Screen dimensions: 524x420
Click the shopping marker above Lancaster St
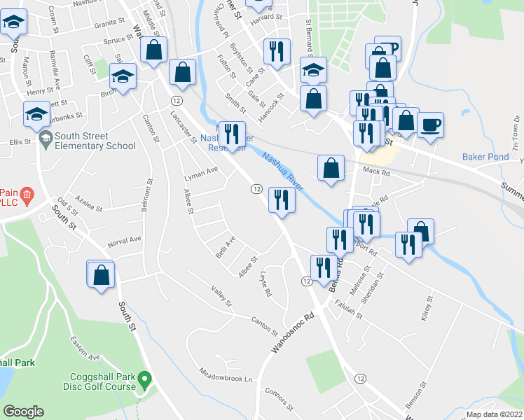tap(182, 74)
